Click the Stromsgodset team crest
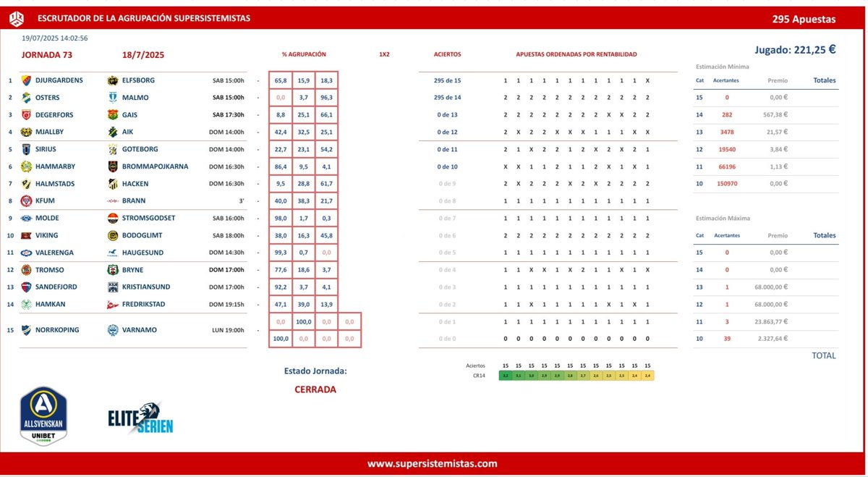 tap(113, 218)
